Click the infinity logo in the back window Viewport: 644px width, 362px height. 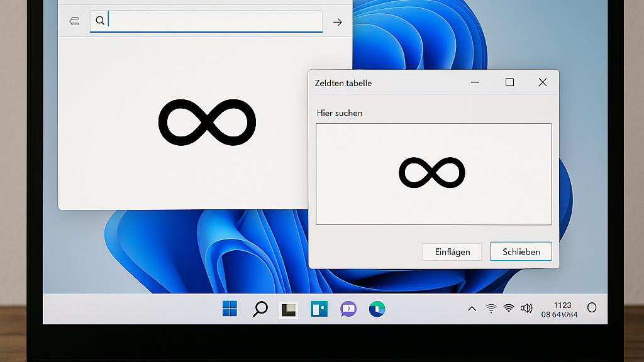[x=206, y=123]
